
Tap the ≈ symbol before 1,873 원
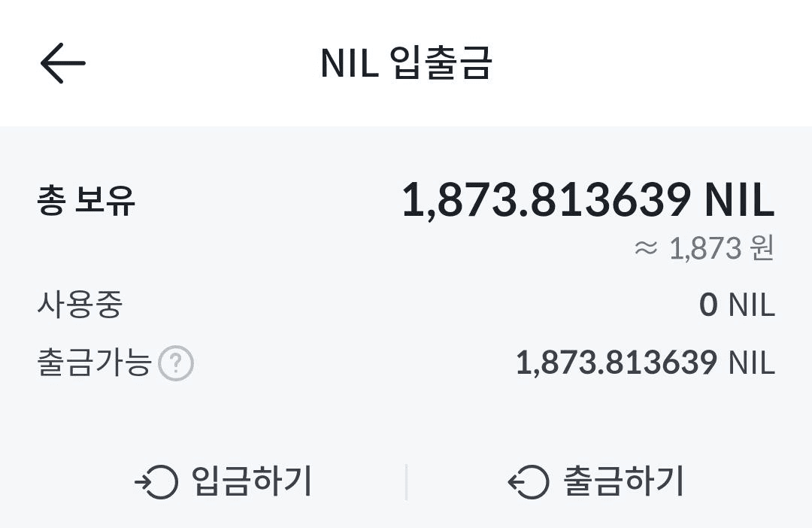[646, 249]
